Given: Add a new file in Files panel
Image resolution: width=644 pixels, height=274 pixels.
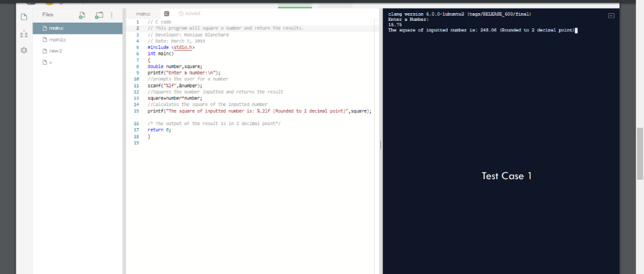Looking at the screenshot, I should coord(82,15).
